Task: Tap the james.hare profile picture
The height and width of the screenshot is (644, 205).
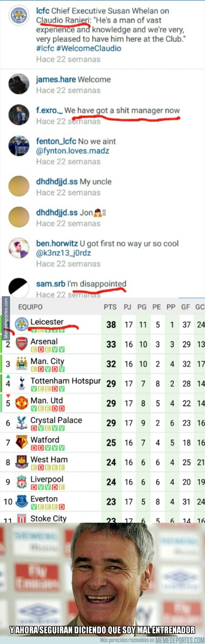Action: point(19,84)
